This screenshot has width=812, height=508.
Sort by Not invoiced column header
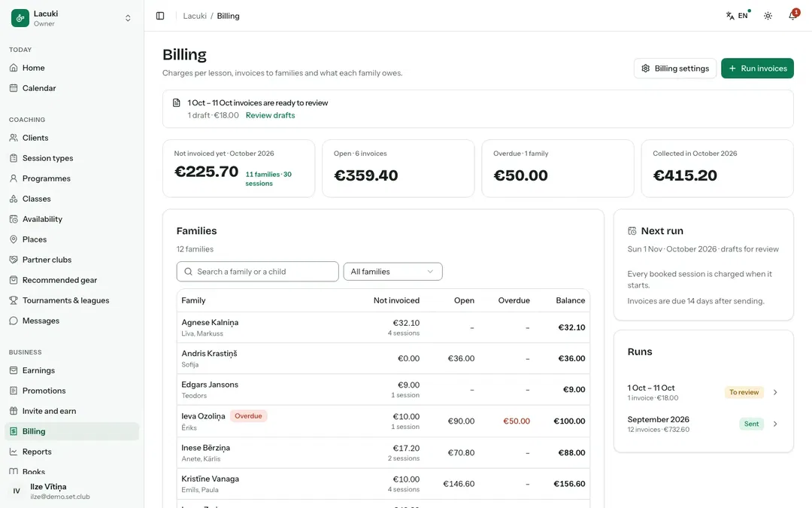(396, 300)
